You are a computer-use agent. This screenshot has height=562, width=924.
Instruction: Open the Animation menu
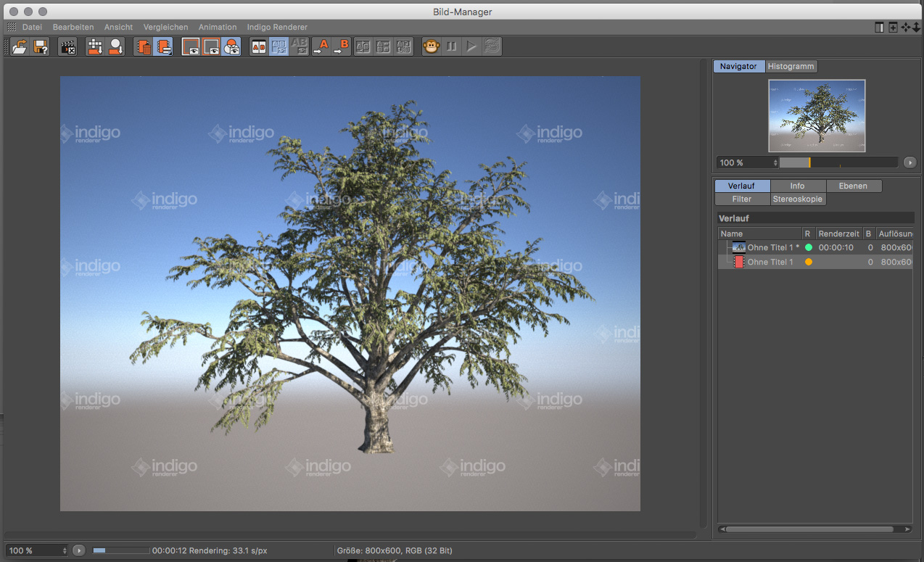point(218,27)
